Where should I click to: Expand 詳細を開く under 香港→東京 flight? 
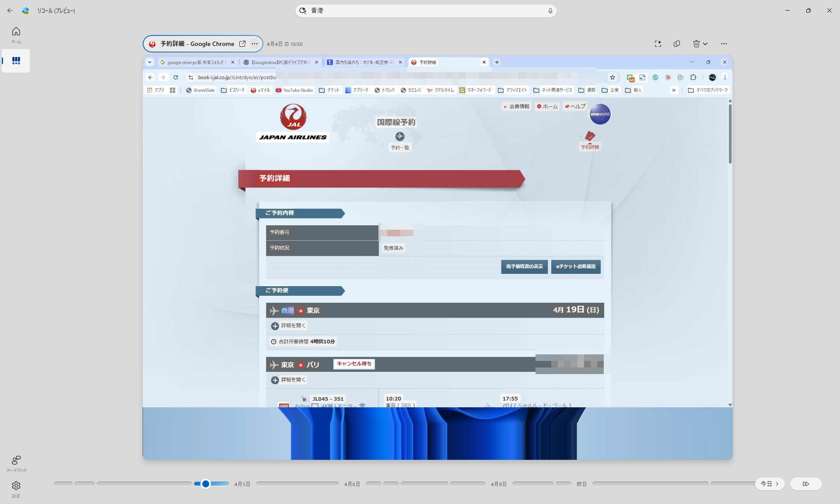pos(288,326)
